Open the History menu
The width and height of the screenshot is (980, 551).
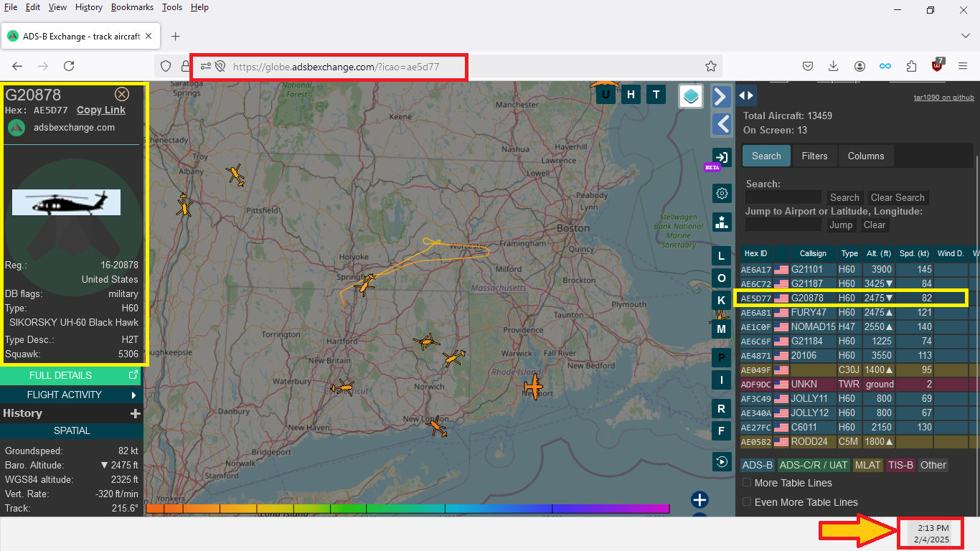click(x=88, y=7)
